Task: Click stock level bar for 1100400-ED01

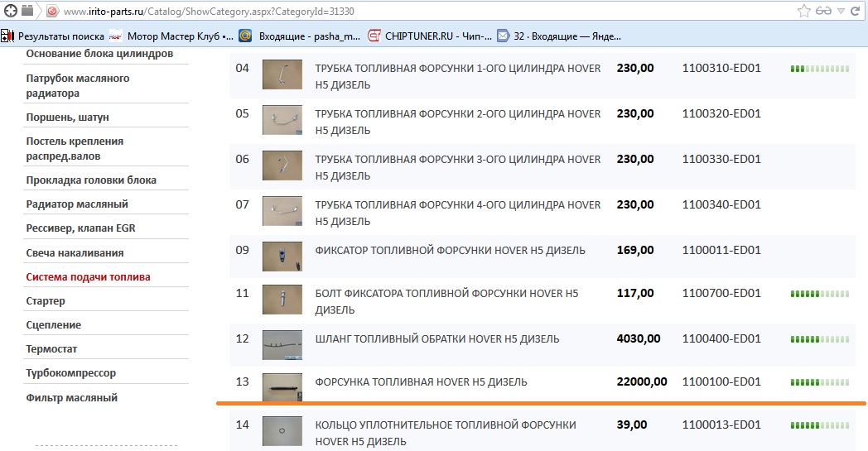Action: click(820, 339)
